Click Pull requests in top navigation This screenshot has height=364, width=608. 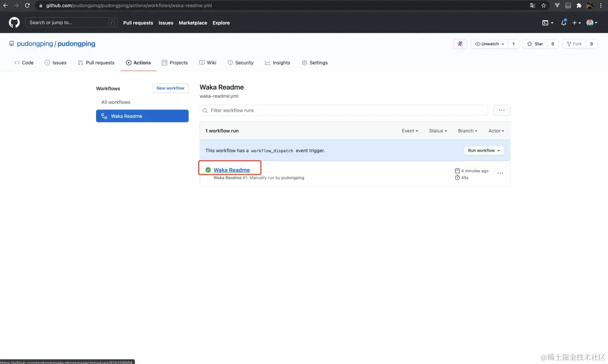coord(138,23)
